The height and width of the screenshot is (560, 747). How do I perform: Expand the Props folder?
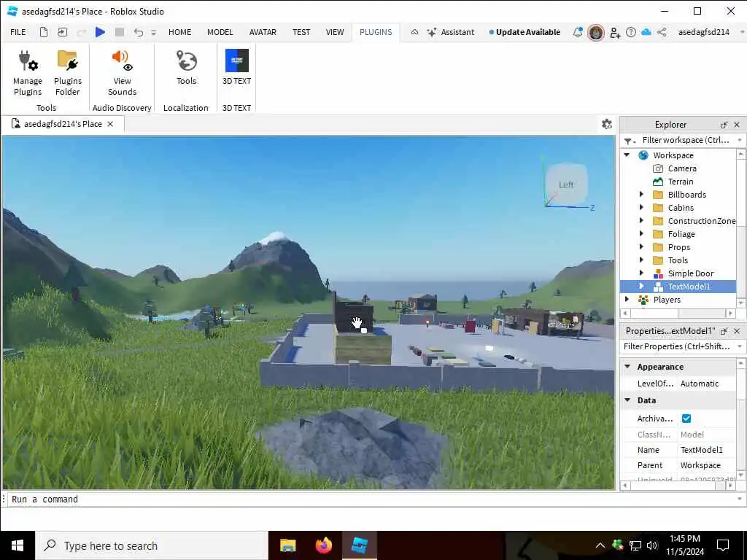click(641, 246)
